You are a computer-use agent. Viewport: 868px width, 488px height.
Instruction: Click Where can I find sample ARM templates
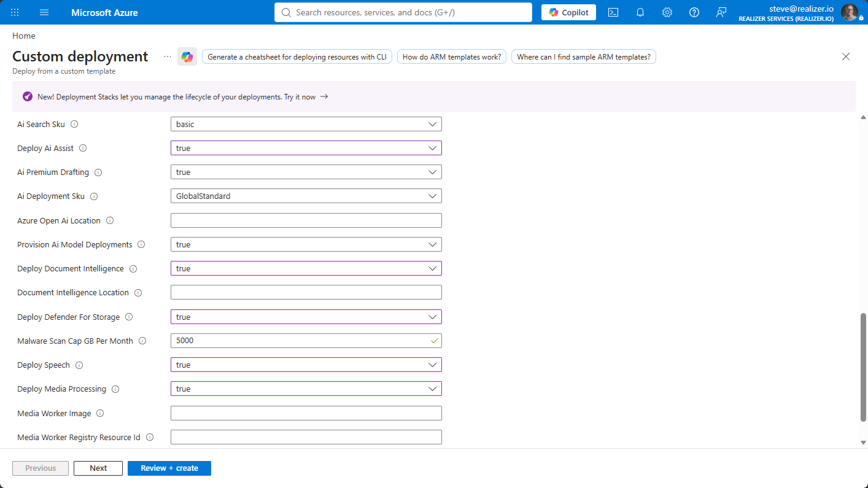(584, 57)
